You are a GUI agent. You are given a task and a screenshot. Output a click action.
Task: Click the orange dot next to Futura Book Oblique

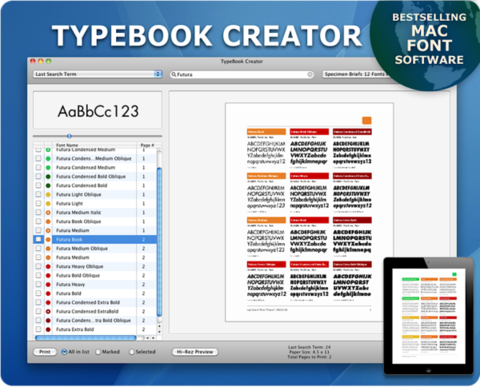point(48,222)
